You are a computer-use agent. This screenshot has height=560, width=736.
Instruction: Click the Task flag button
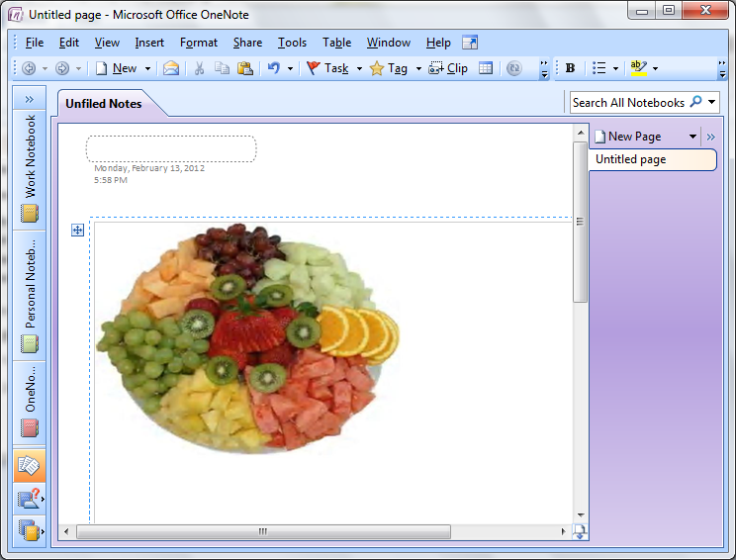pyautogui.click(x=327, y=68)
